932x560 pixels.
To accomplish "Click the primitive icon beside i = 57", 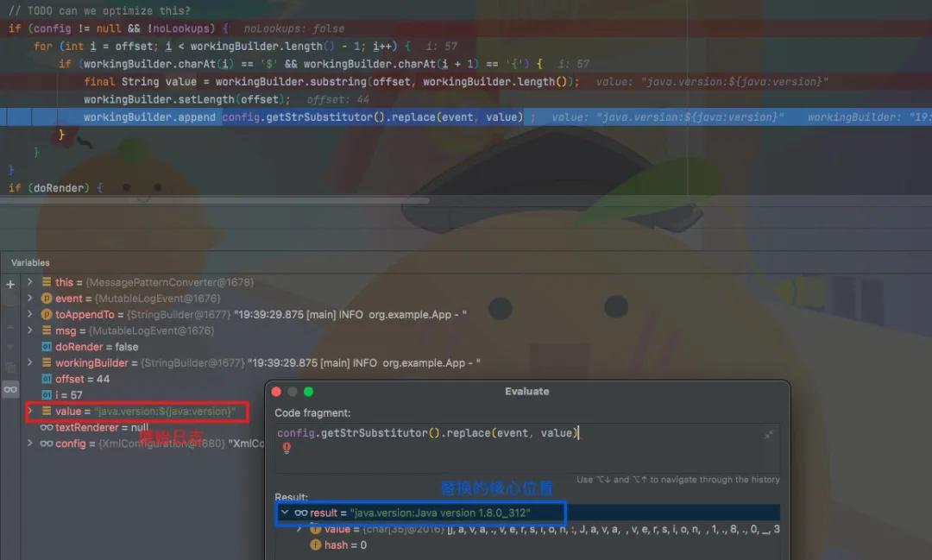I will (47, 394).
